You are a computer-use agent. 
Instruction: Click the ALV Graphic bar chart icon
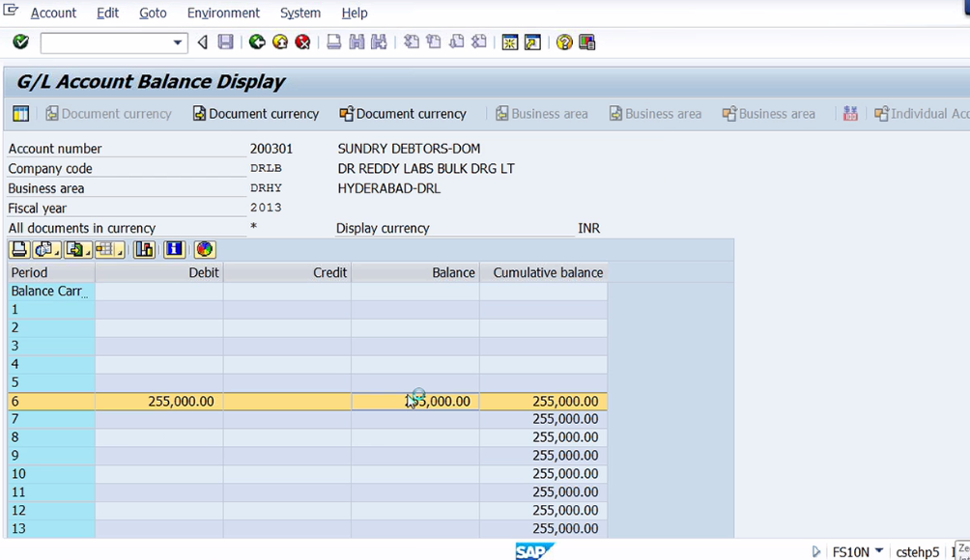coord(144,249)
